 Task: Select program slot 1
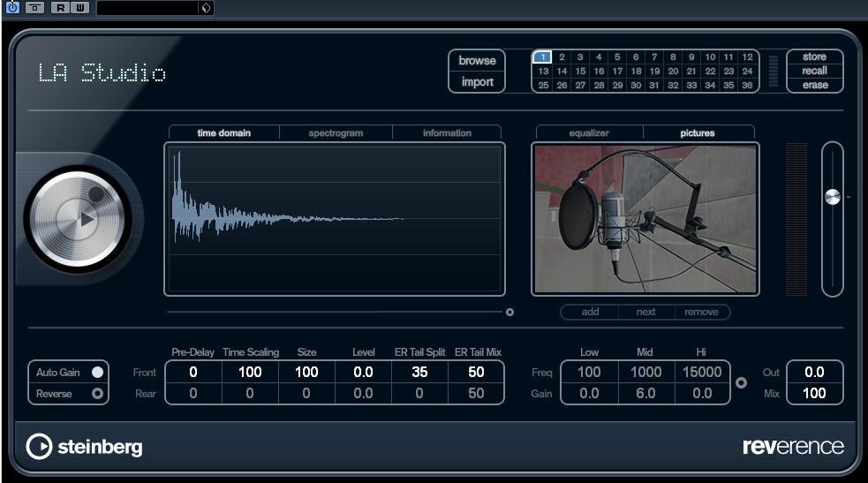point(543,57)
